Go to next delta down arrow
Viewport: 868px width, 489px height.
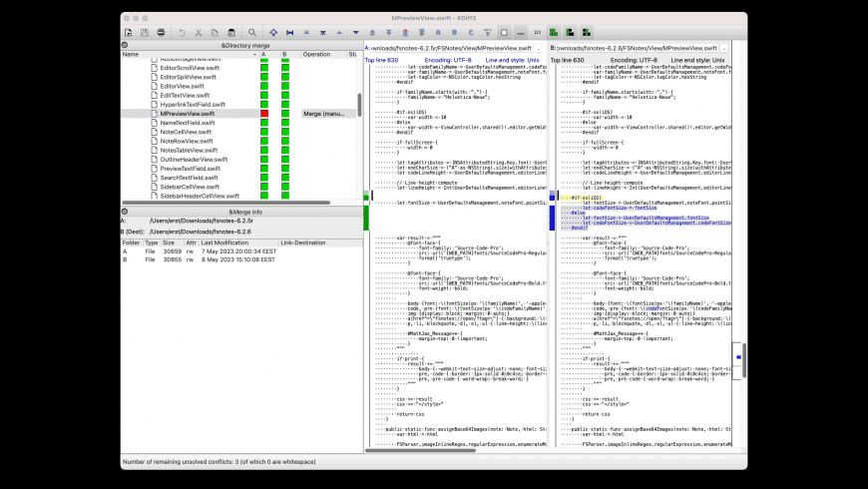tap(356, 33)
